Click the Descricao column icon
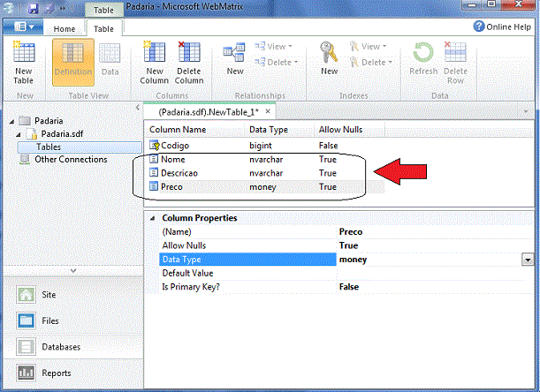The height and width of the screenshot is (392, 540). point(154,173)
